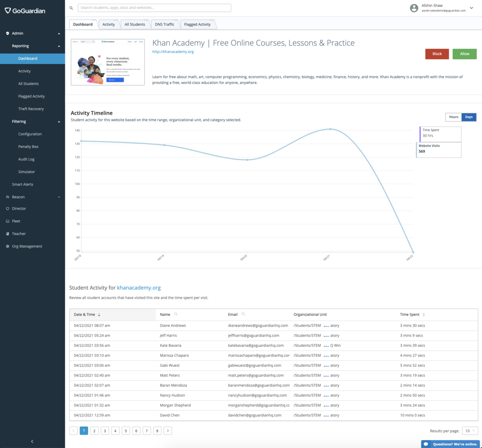The height and width of the screenshot is (448, 482).
Task: Go to previous page with the arrow
Action: 74,431
